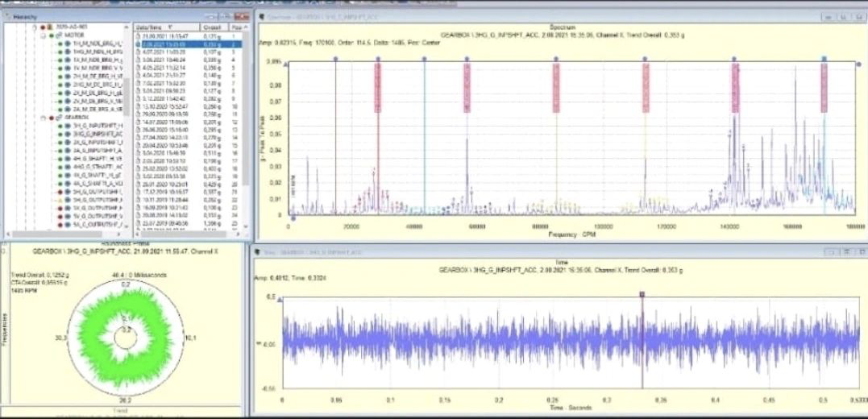
Task: Open the Trend tab below the polar plot
Action: (x=120, y=411)
